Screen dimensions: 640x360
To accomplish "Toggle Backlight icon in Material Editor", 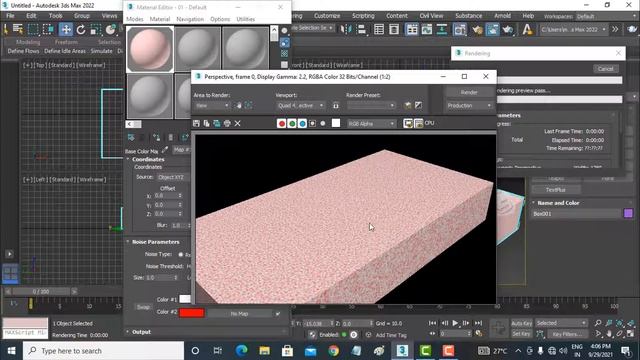I will point(284,43).
